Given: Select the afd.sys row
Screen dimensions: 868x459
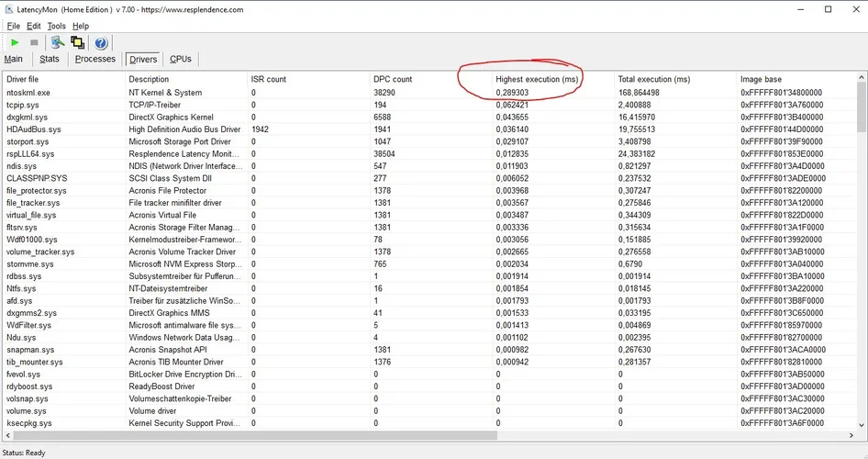Looking at the screenshot, I should [429, 301].
